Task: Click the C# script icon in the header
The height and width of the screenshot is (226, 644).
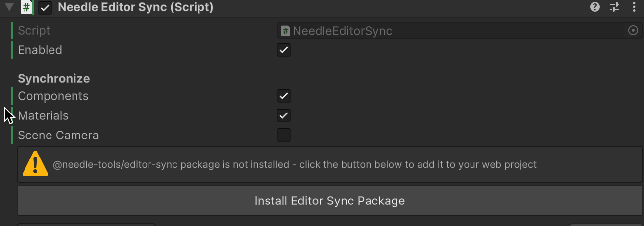Action: 26,7
